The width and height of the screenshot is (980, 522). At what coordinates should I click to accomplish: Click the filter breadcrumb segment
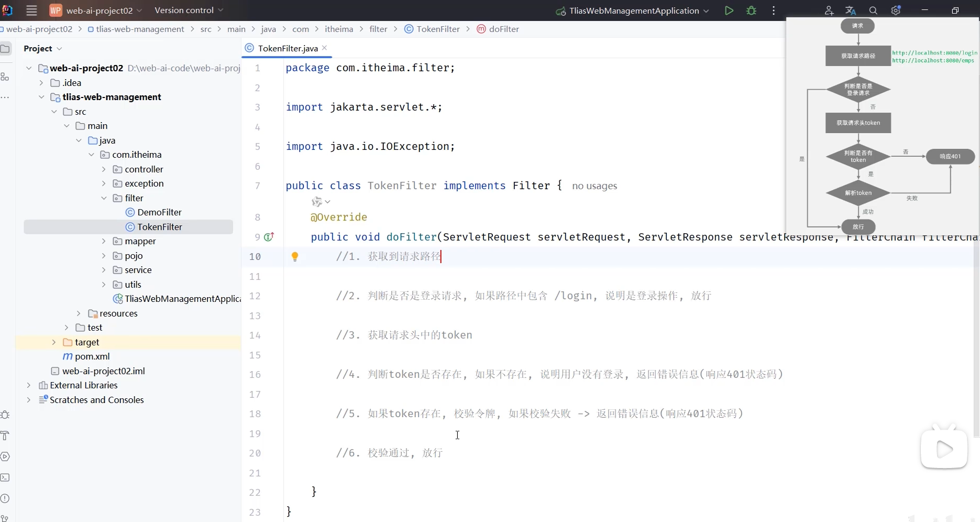[378, 29]
